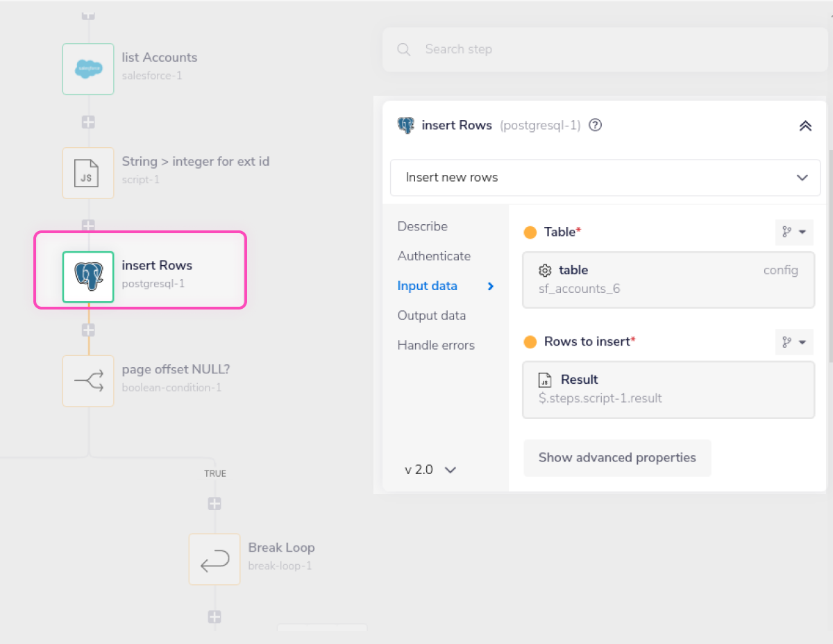Click plus connector below insert Rows step
The image size is (833, 644).
click(88, 329)
